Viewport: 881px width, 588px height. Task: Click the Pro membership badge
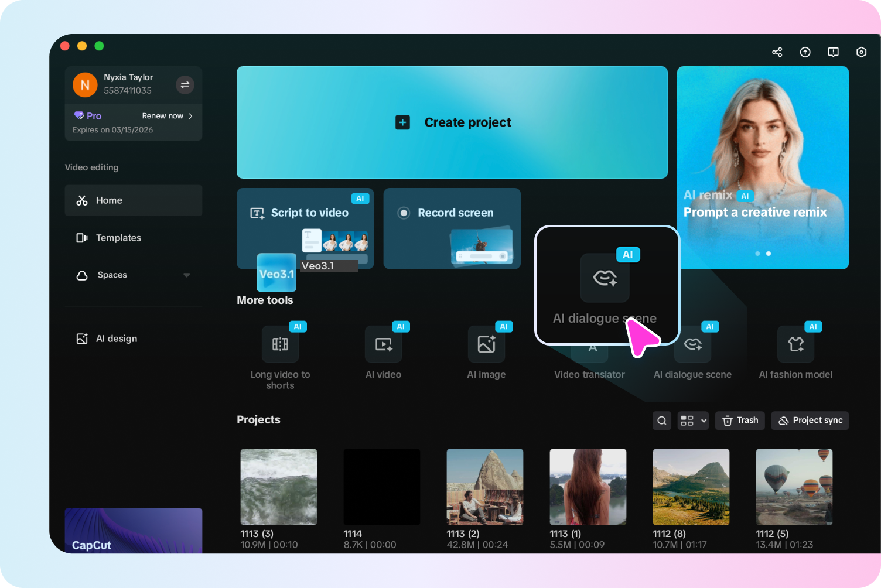(87, 116)
